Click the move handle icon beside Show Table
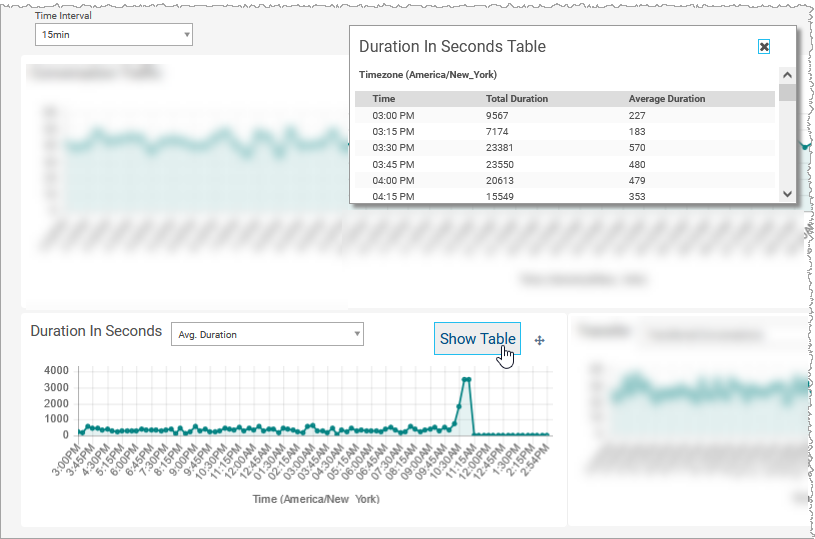The width and height of the screenshot is (815, 539). pos(540,340)
